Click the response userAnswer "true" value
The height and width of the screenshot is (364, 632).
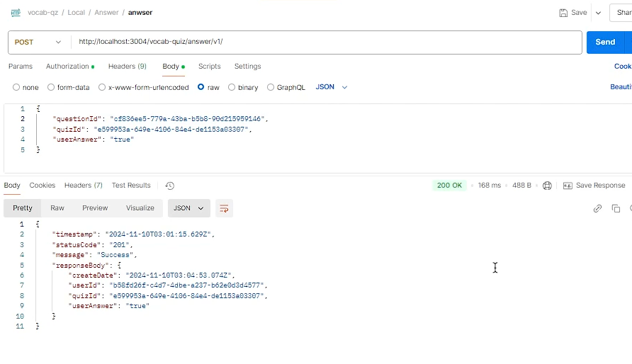click(x=137, y=306)
